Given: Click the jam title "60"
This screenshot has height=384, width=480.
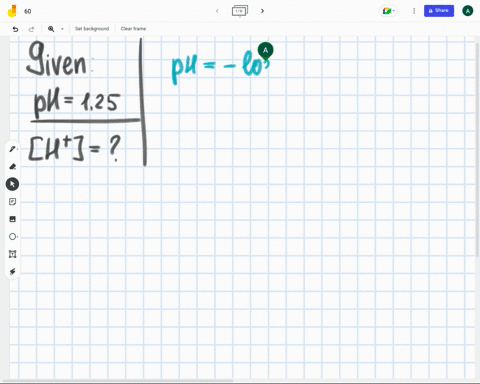Looking at the screenshot, I should point(28,11).
